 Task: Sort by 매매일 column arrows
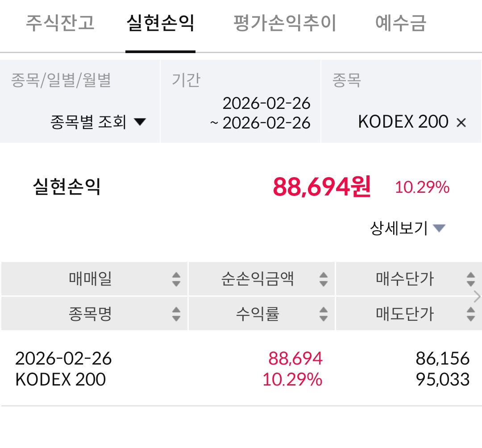point(176,280)
